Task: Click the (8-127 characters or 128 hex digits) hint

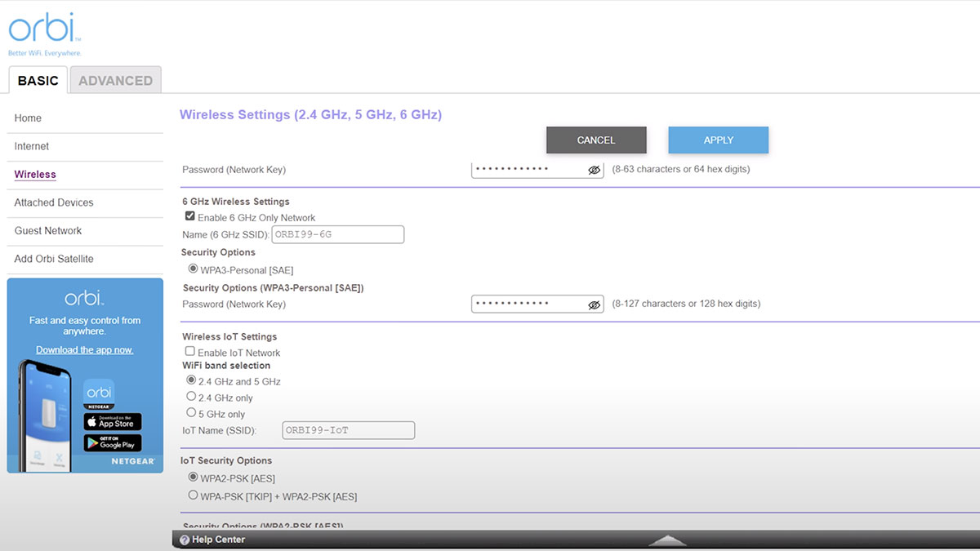Action: [x=686, y=304]
